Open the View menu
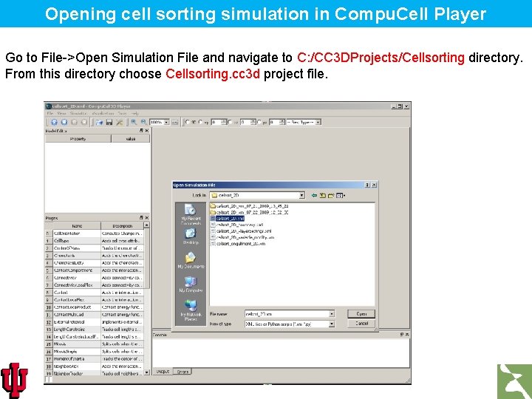 61,113
